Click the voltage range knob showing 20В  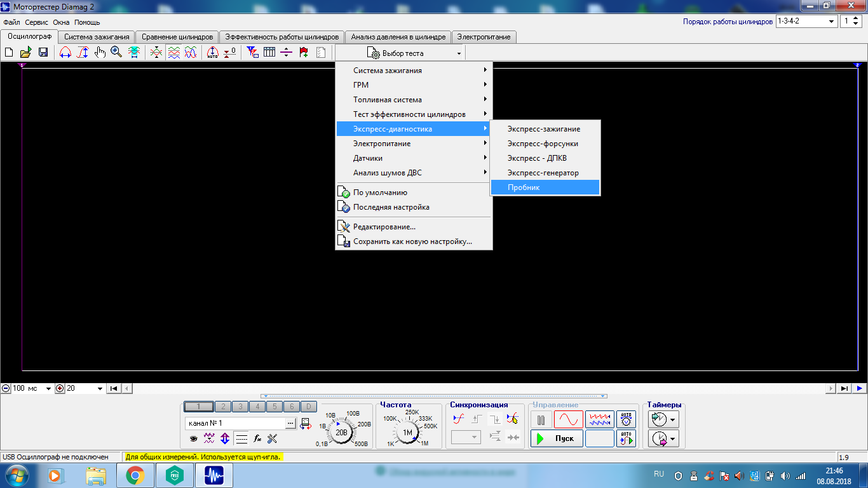point(342,432)
